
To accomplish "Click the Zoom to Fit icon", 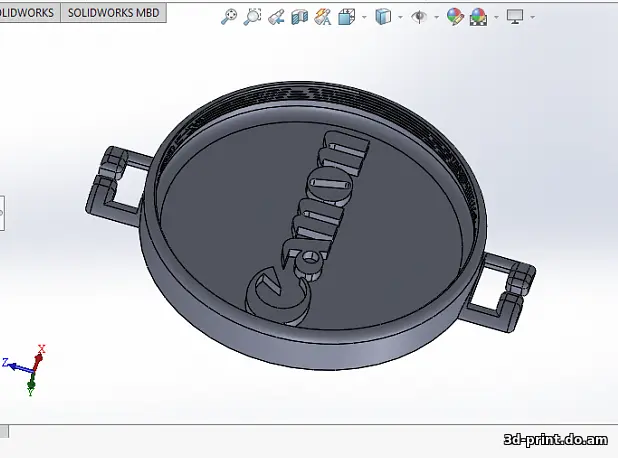I will (229, 17).
